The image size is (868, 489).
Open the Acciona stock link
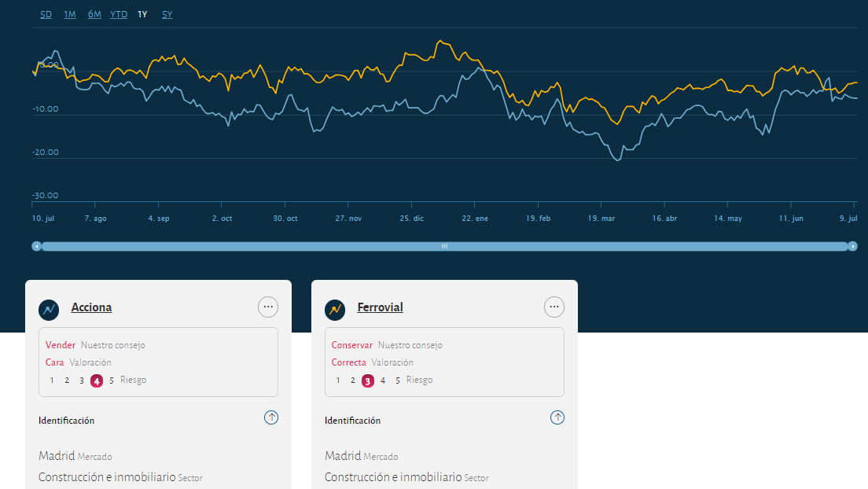[91, 307]
